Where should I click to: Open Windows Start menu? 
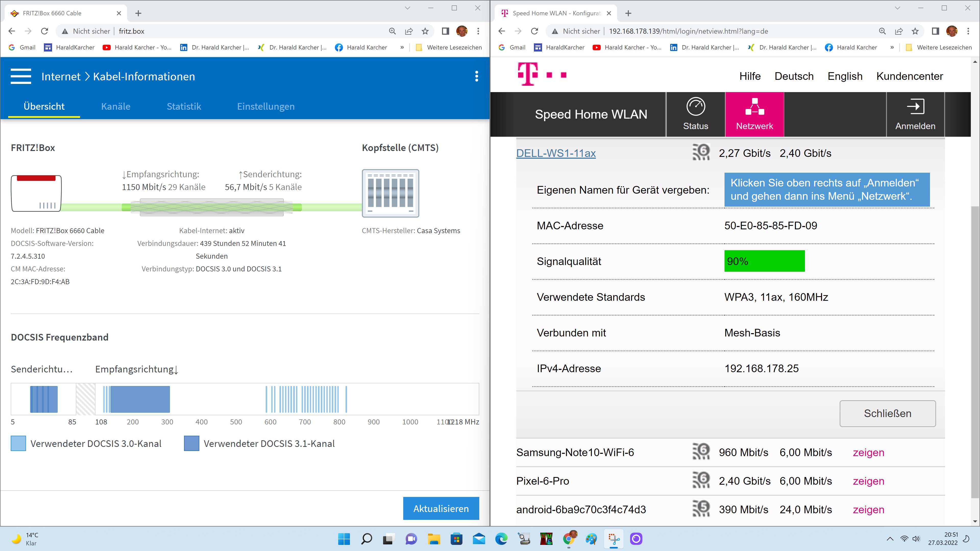click(344, 539)
